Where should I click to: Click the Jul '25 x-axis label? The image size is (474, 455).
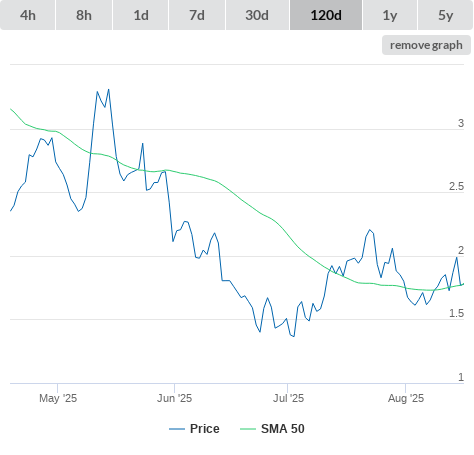288,398
